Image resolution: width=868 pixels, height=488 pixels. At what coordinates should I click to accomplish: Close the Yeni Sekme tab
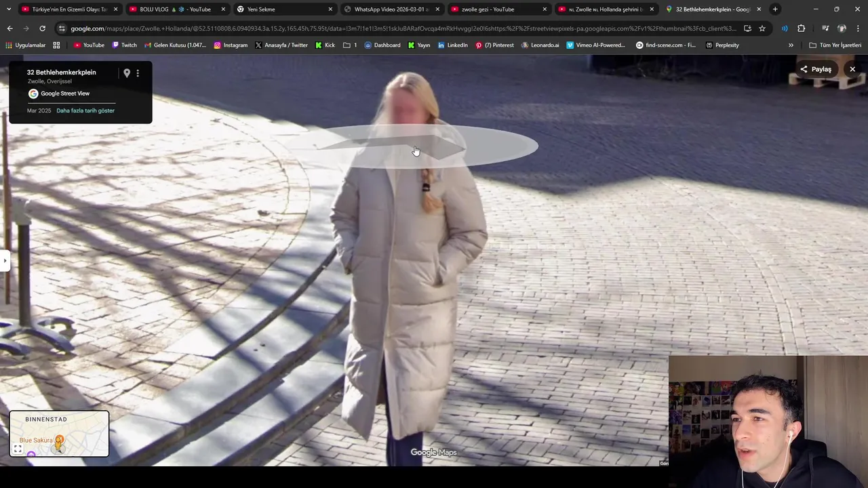pos(330,9)
